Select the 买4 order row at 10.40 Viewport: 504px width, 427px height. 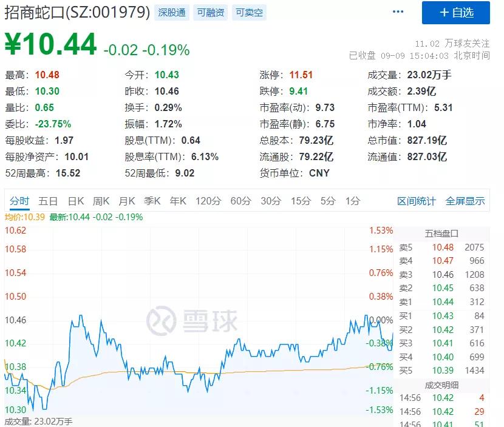pos(441,357)
